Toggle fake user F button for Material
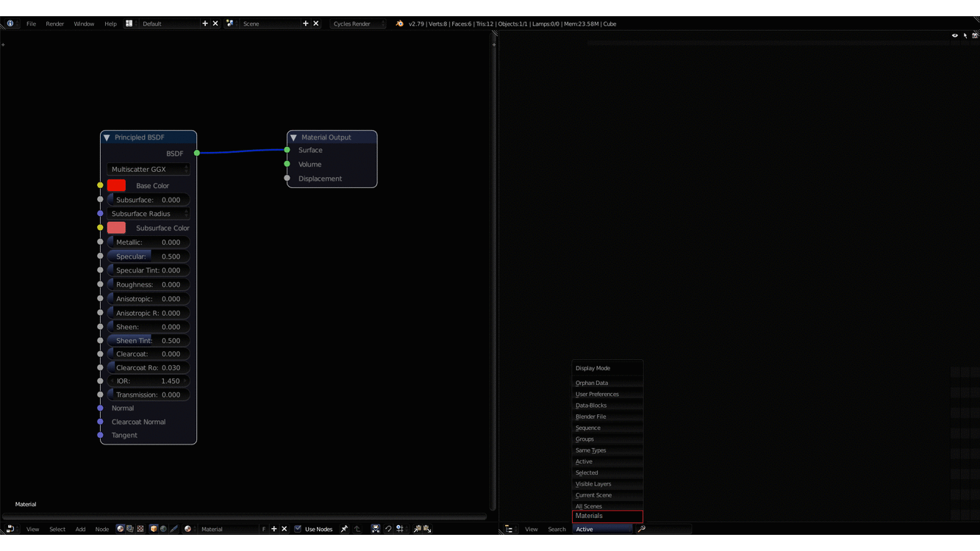980x551 pixels. tap(264, 529)
